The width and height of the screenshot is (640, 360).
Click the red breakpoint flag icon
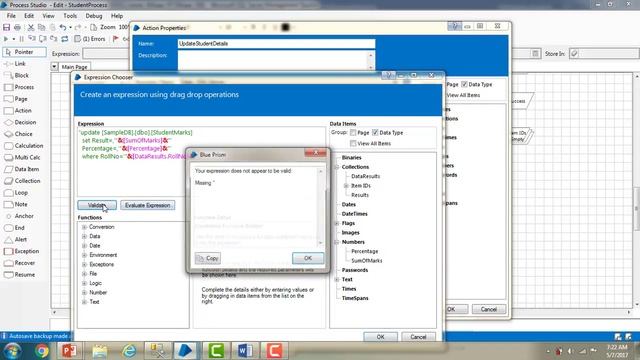[116, 39]
